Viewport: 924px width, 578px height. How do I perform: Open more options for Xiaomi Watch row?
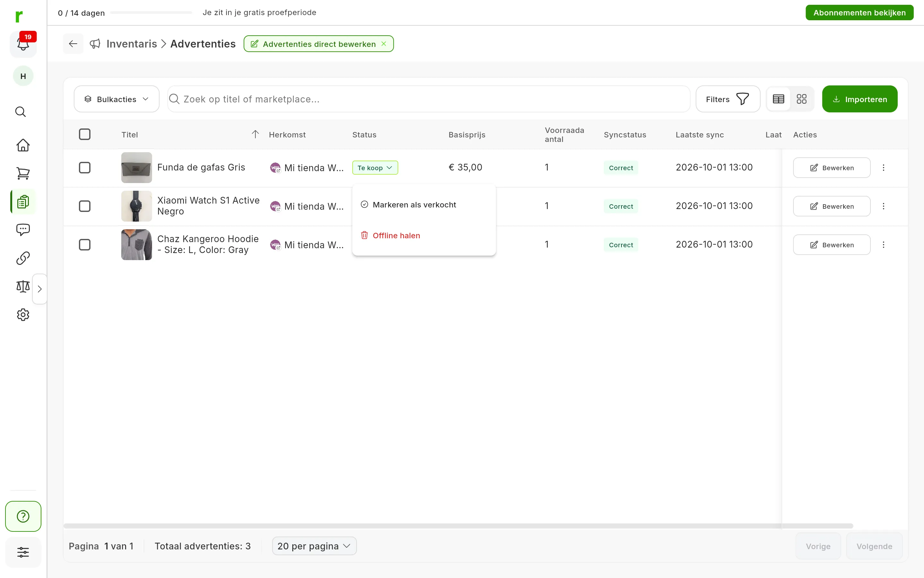click(x=884, y=206)
